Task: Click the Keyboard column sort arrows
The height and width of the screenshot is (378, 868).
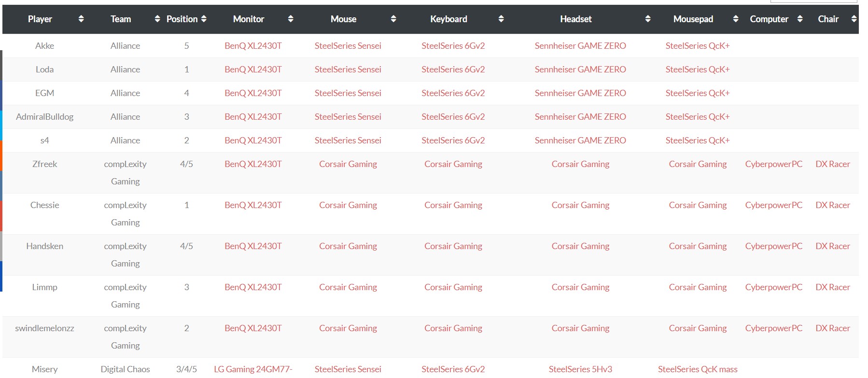Action: tap(501, 19)
